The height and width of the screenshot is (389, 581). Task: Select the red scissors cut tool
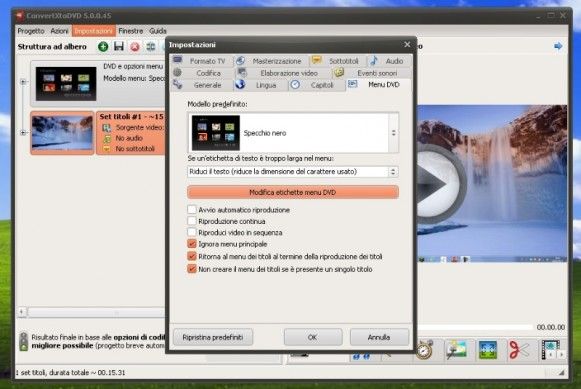pos(519,349)
